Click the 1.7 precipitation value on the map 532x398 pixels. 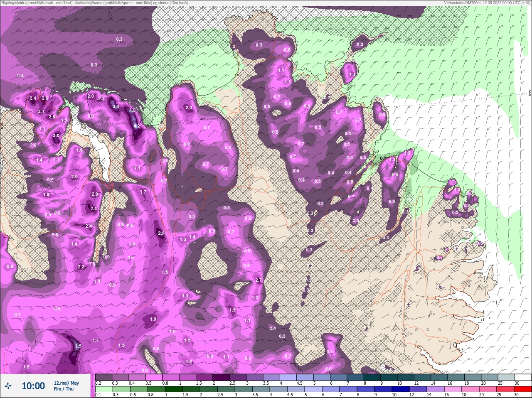(143, 192)
